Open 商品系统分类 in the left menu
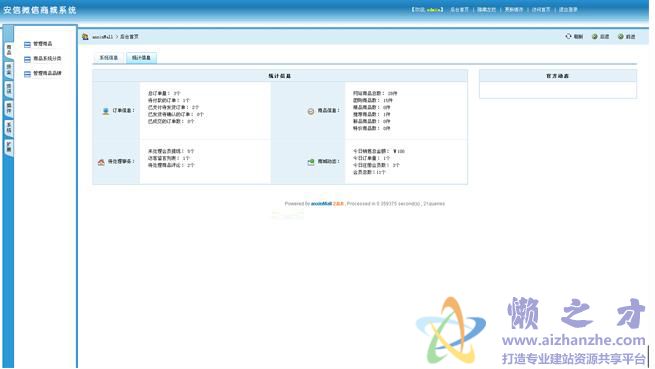Image resolution: width=655 pixels, height=369 pixels. tap(47, 59)
